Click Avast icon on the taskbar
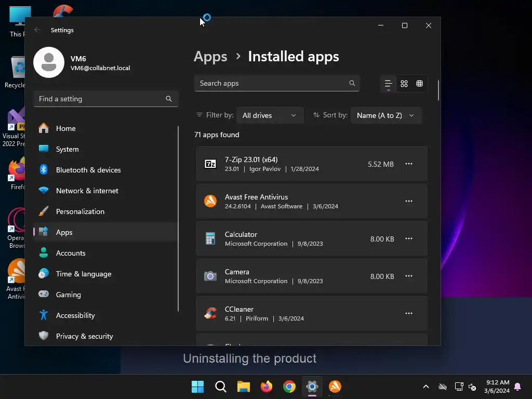The image size is (532, 399). pos(335,387)
